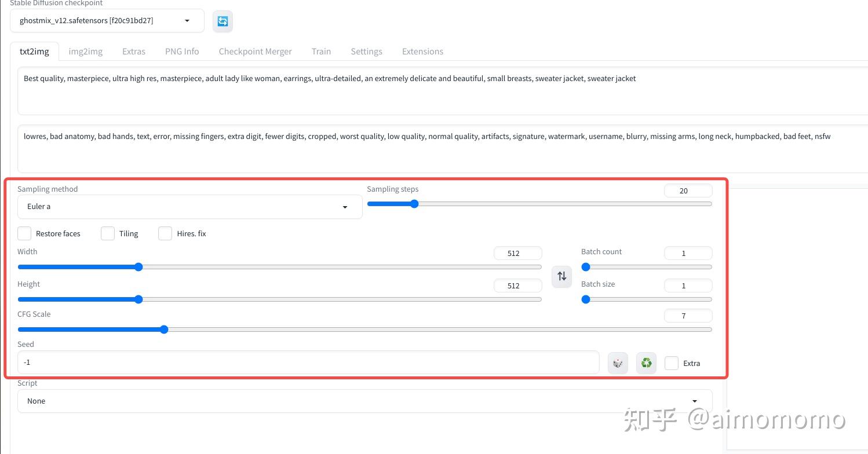
Task: Toggle the Tiling checkbox
Action: point(107,233)
